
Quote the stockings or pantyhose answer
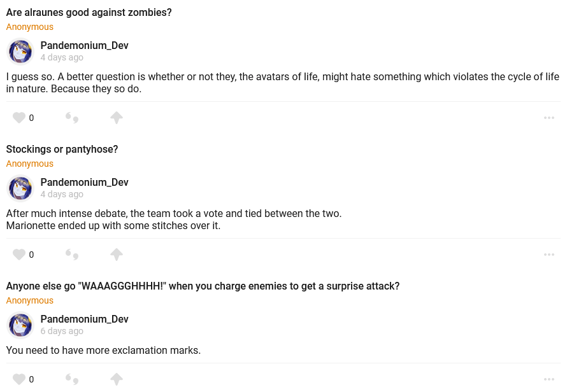[x=72, y=255]
